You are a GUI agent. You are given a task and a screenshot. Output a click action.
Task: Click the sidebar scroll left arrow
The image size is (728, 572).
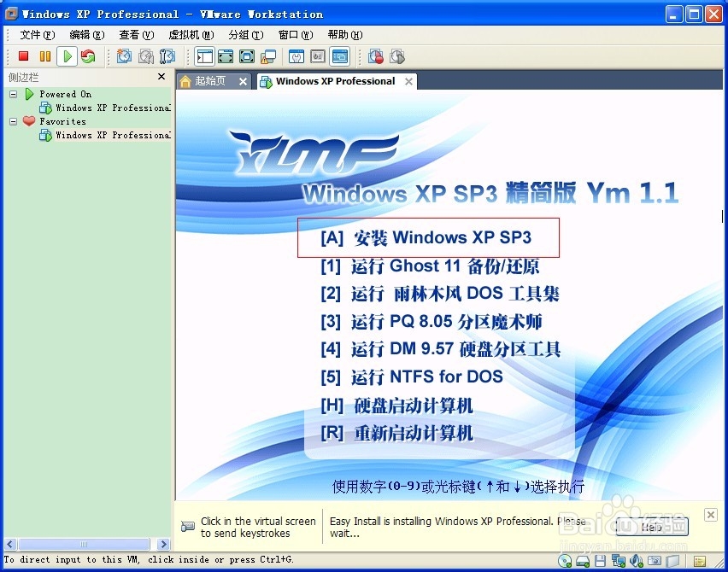pyautogui.click(x=10, y=544)
